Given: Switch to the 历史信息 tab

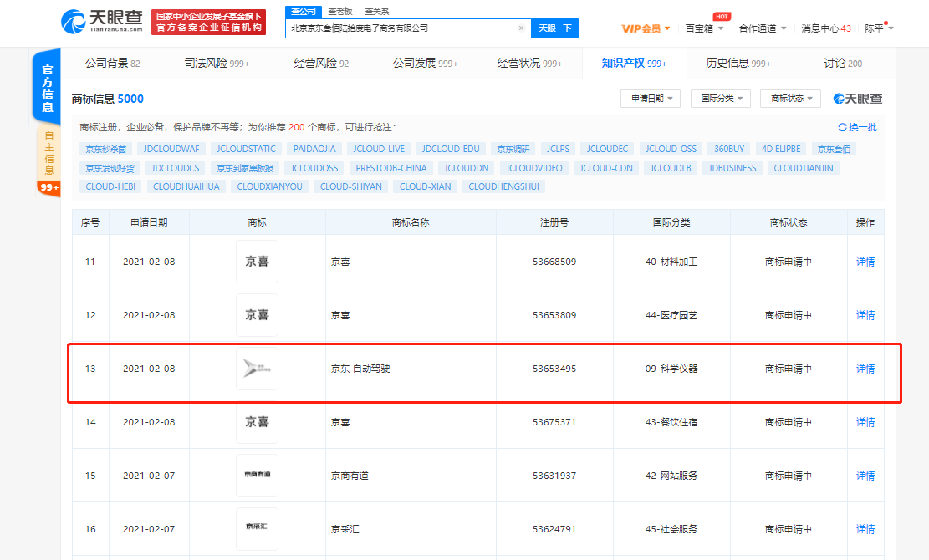Looking at the screenshot, I should click(x=738, y=63).
